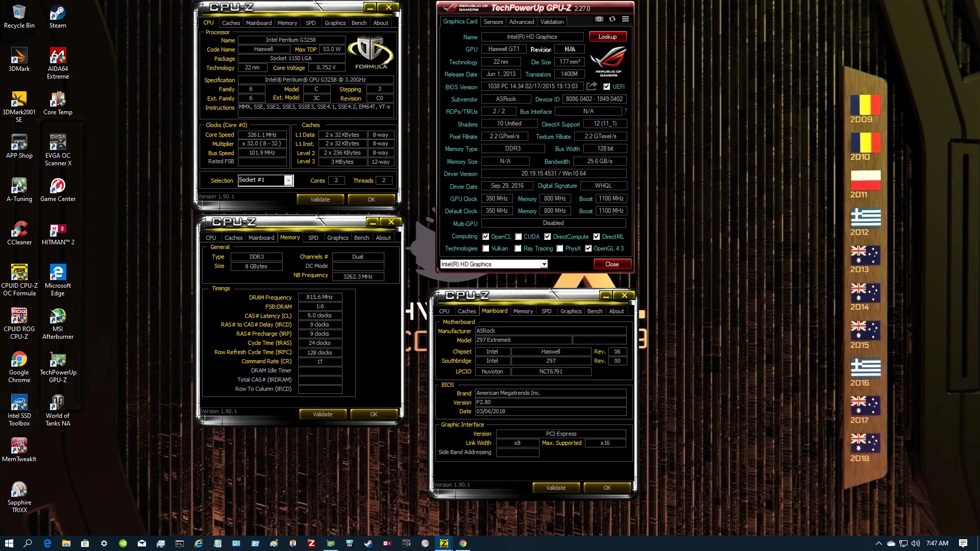980x551 pixels.
Task: Open HITMAN 2 shortcut
Action: tap(58, 234)
